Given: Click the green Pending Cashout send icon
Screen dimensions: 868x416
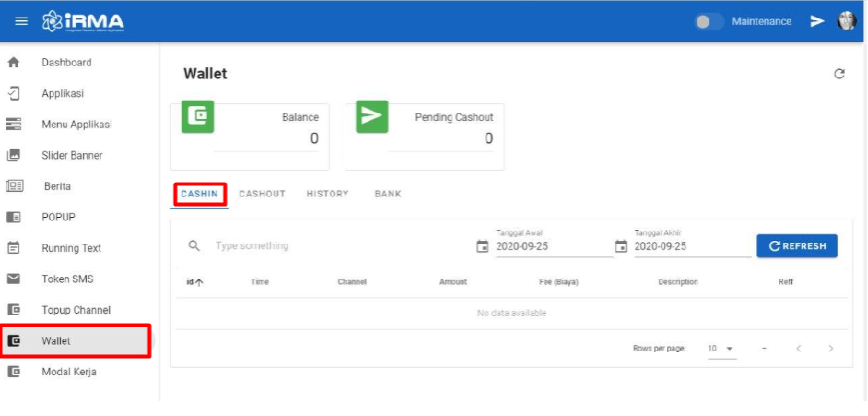Looking at the screenshot, I should [372, 117].
